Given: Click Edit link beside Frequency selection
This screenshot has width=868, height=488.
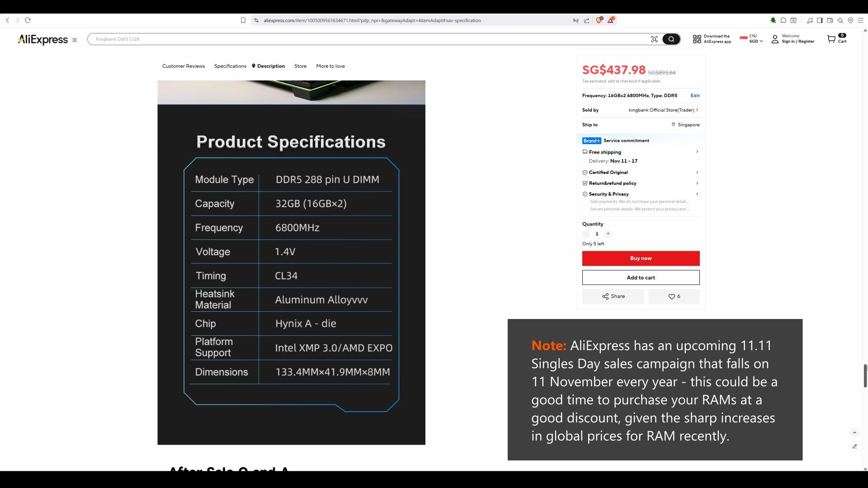Looking at the screenshot, I should [695, 95].
